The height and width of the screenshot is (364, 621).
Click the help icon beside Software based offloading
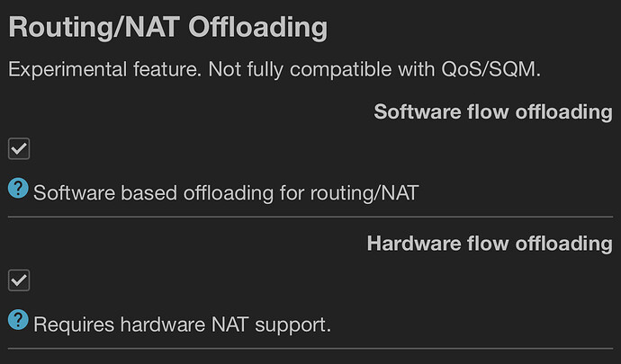click(x=18, y=189)
